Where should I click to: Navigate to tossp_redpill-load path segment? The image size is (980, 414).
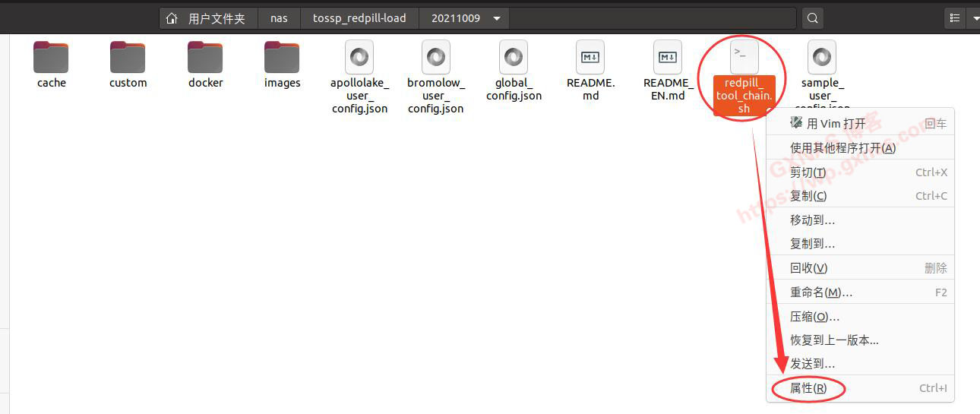(359, 18)
